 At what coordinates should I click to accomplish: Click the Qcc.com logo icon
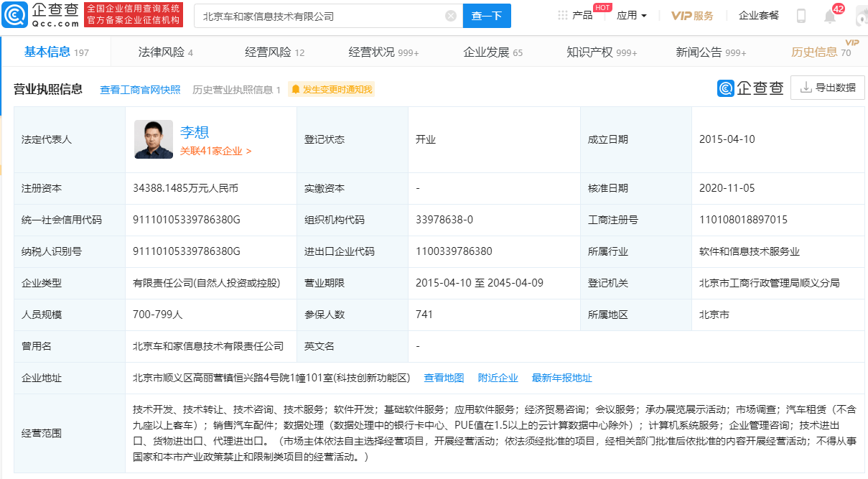(x=14, y=15)
